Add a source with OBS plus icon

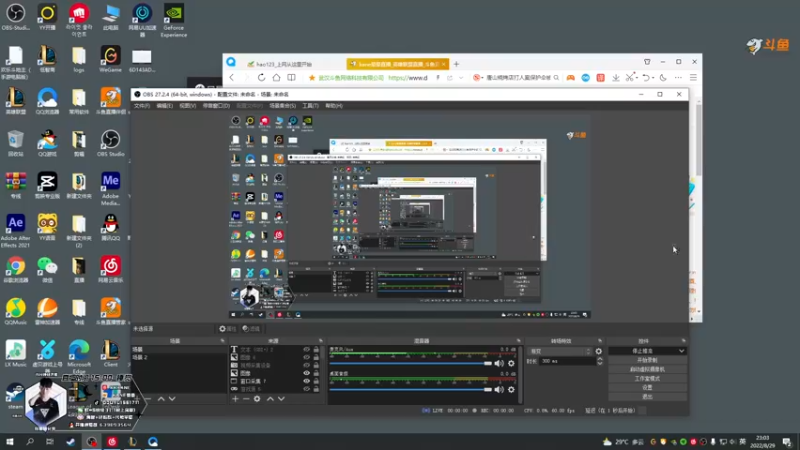pos(235,399)
